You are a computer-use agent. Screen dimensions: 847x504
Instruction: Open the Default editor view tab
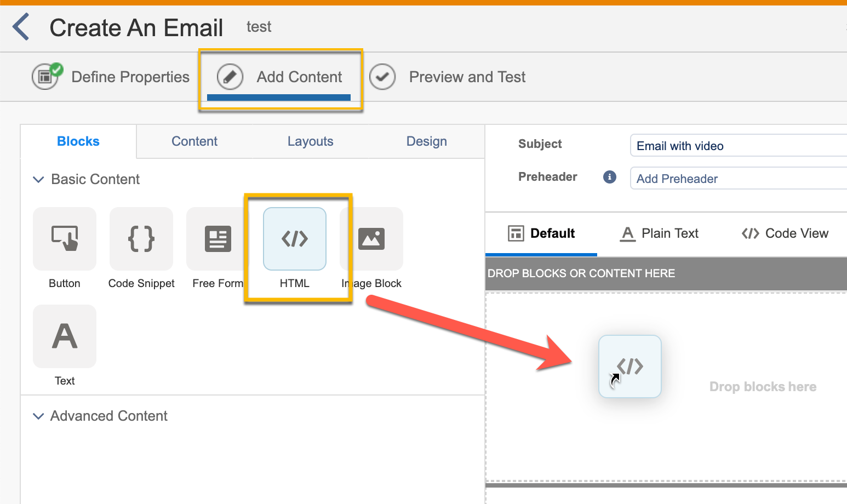coord(541,233)
